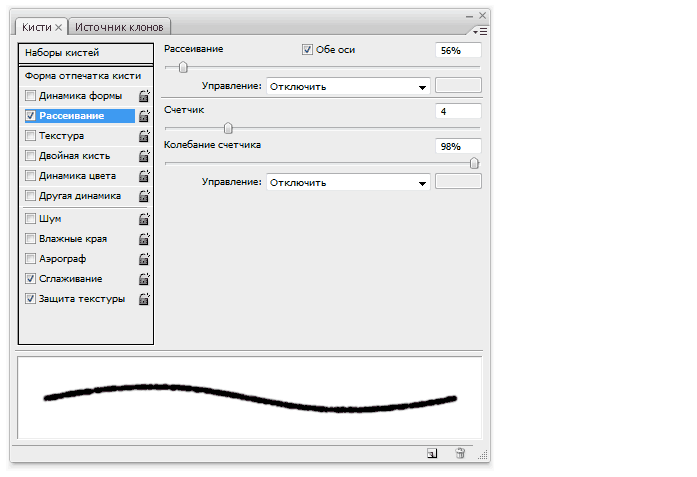Open the Управление dropdown under Колебание счетчика
Screen dimensions: 697x477
click(348, 182)
